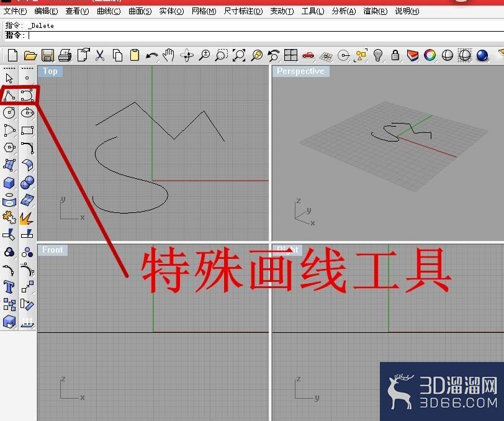
Task: Toggle four-viewport layout icon
Action: (x=291, y=55)
